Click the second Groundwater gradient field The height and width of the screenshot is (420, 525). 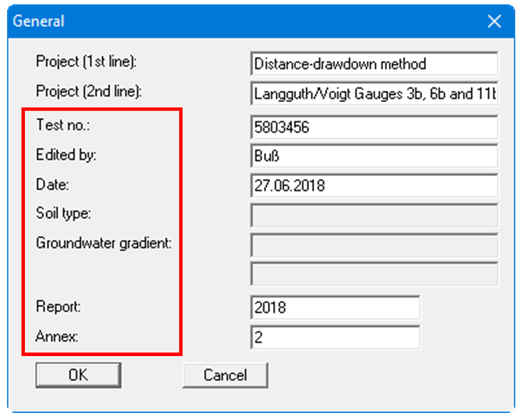(374, 274)
